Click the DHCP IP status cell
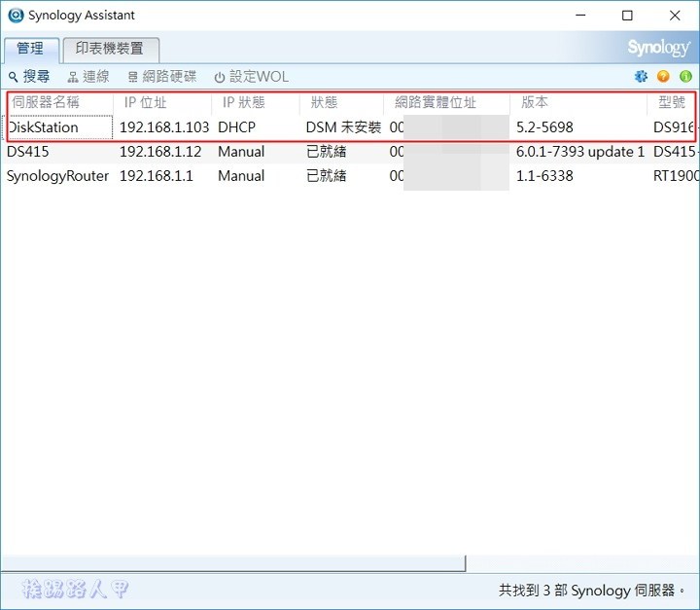The image size is (700, 610). pos(236,127)
